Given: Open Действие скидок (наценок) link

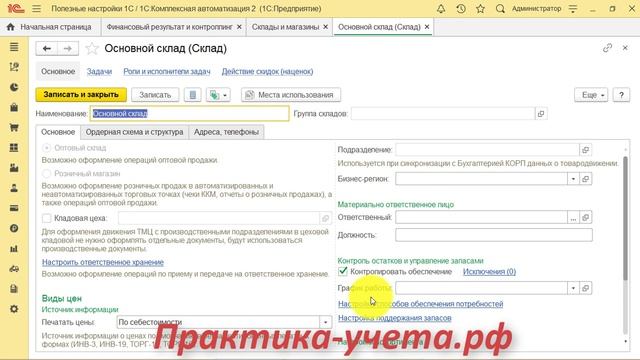Looking at the screenshot, I should 267,71.
